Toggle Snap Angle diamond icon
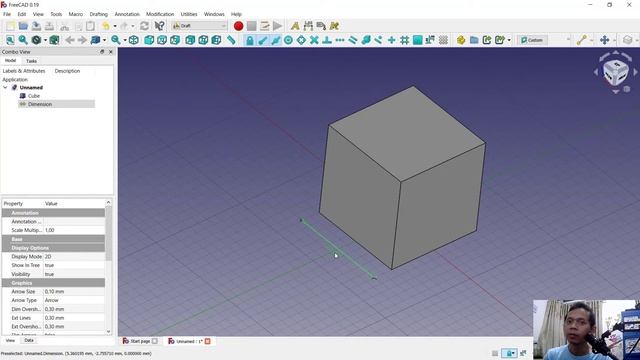Screen dimensions: 640x360 click(x=301, y=40)
